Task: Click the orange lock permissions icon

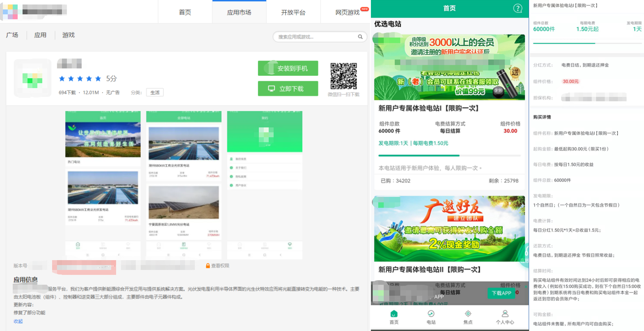Action: click(208, 266)
